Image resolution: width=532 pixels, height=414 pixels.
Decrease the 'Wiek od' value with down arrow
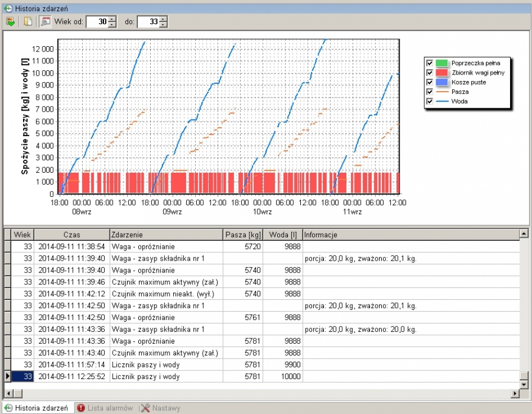[113, 25]
